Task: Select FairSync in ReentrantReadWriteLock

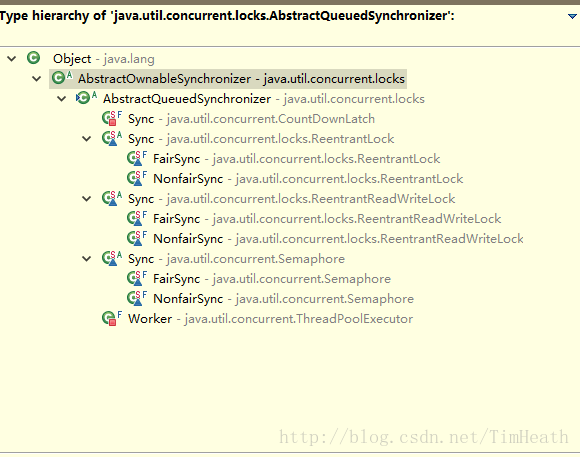Action: [327, 219]
